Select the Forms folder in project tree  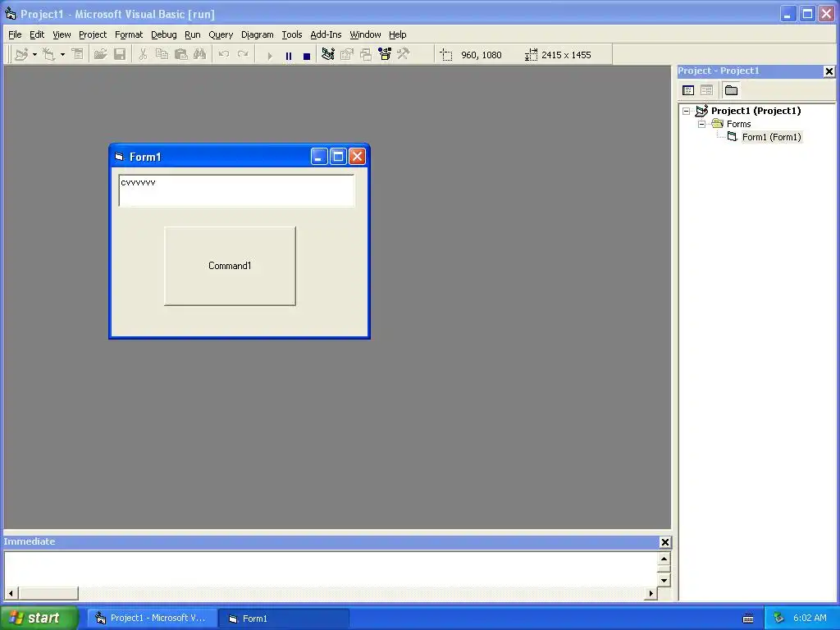click(x=739, y=125)
